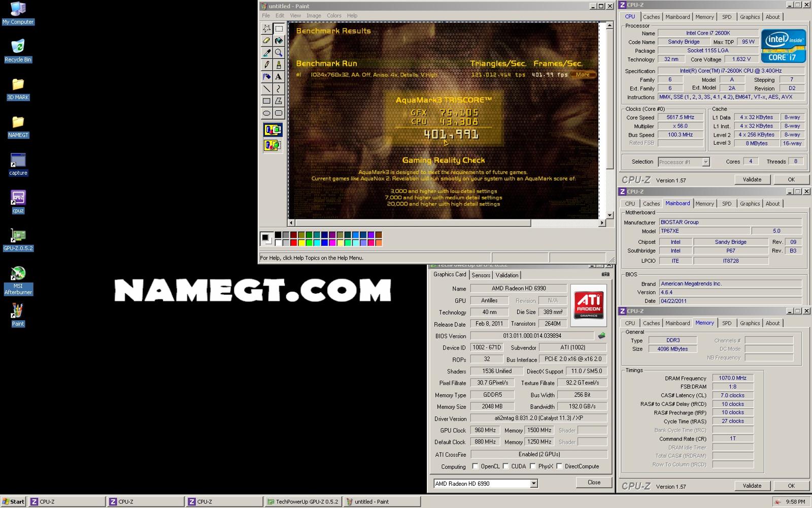The height and width of the screenshot is (508, 812).
Task: Select the Polygon shape tool
Action: click(x=279, y=101)
